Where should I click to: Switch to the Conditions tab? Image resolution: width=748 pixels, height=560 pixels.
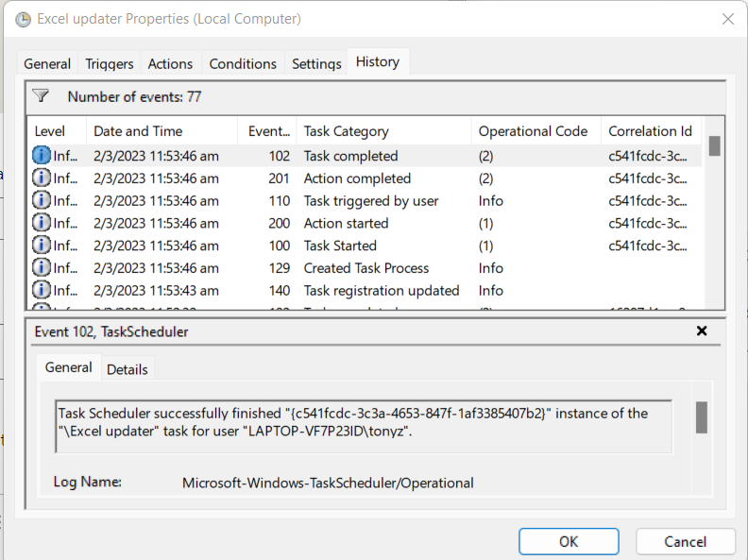pyautogui.click(x=243, y=64)
